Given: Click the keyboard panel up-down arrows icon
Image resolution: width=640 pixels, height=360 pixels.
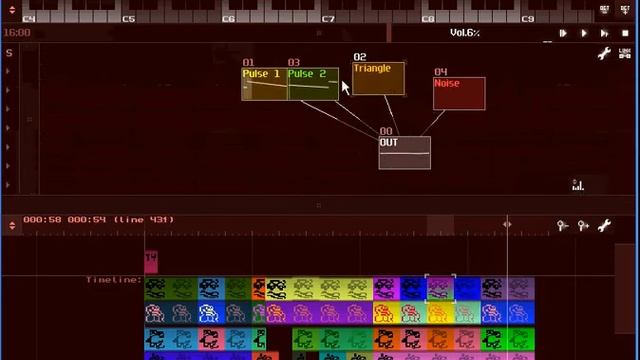Looking at the screenshot, I should (x=12, y=10).
